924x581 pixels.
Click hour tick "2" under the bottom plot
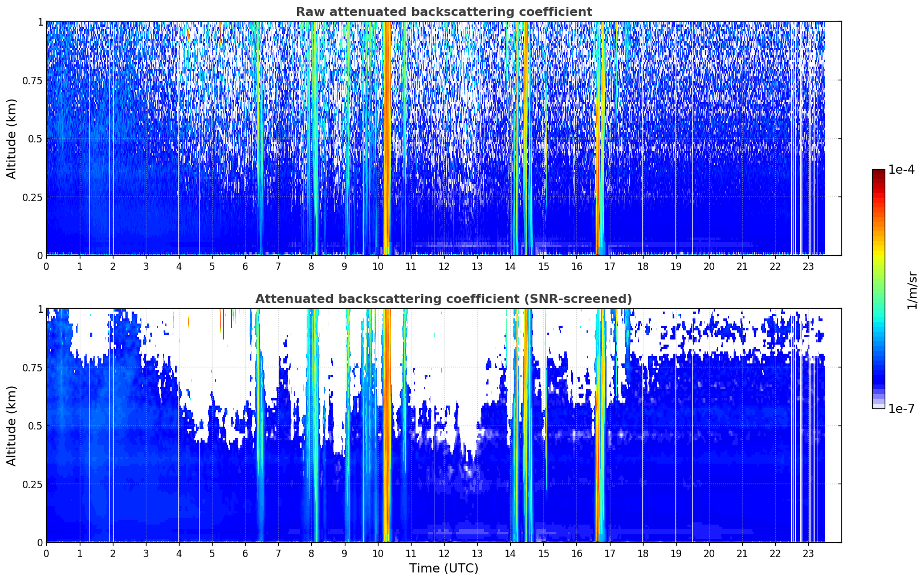click(113, 553)
